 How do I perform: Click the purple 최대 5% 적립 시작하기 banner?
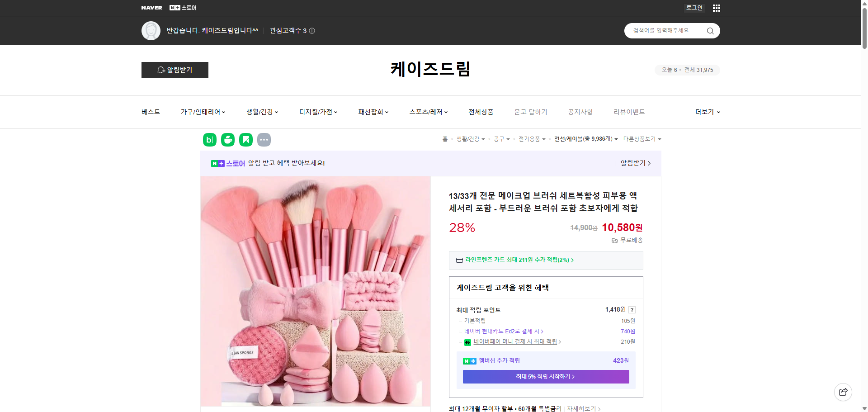(545, 376)
